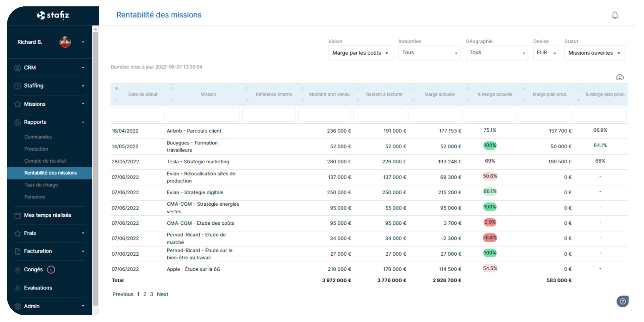The image size is (644, 322).
Task: Open Mes temps réalisés
Action: click(x=48, y=215)
